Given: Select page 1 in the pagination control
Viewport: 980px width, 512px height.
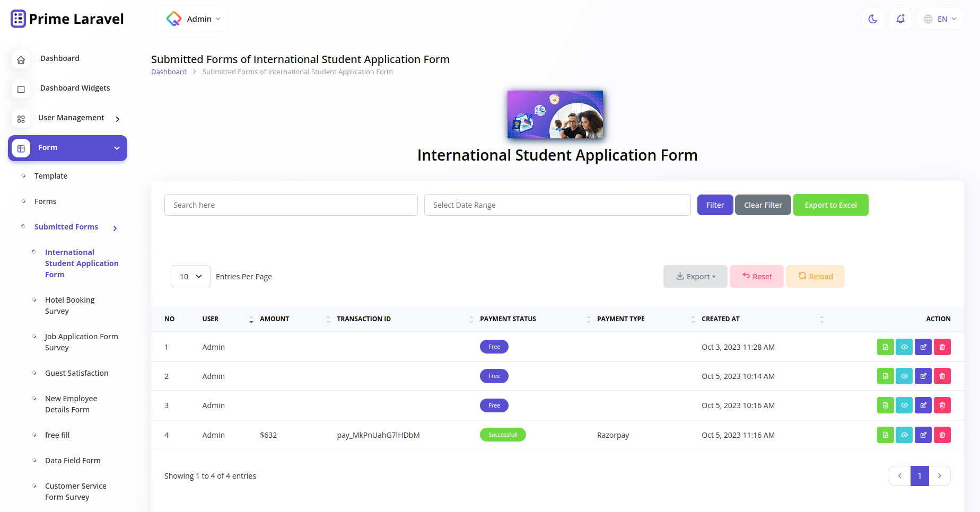Looking at the screenshot, I should point(920,476).
